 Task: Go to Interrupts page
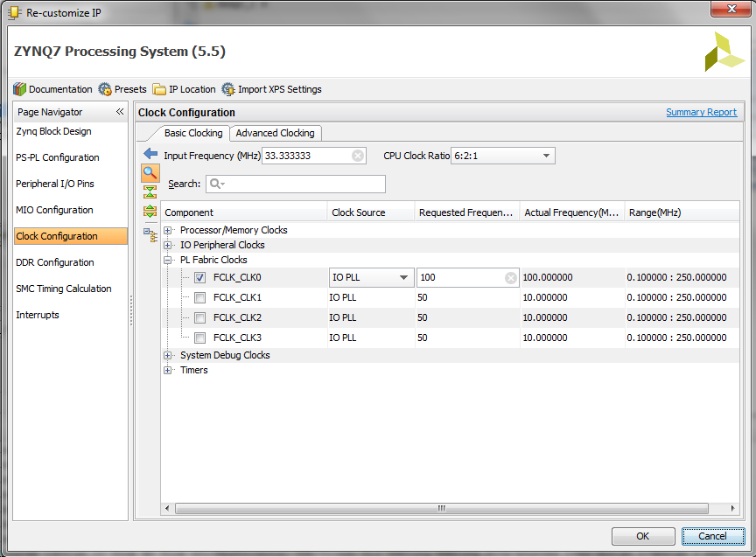click(38, 315)
